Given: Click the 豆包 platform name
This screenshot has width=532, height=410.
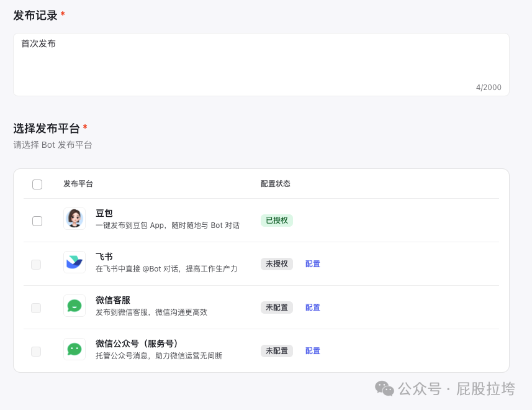Looking at the screenshot, I should tap(104, 213).
